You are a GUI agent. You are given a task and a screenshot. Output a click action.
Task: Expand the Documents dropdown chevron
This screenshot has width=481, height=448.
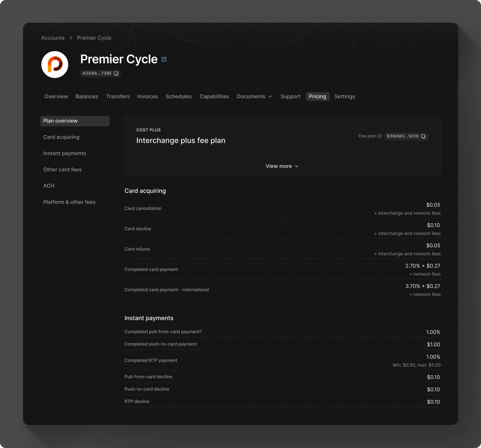point(270,97)
